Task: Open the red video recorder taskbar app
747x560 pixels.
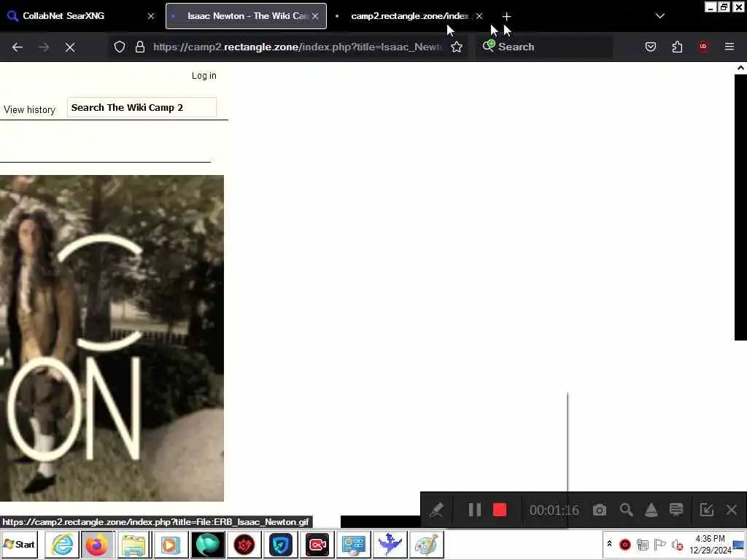Action: (x=317, y=544)
